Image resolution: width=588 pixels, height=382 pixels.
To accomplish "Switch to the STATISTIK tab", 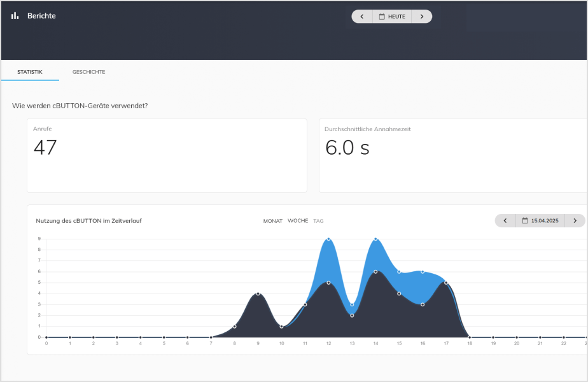I will (x=30, y=72).
